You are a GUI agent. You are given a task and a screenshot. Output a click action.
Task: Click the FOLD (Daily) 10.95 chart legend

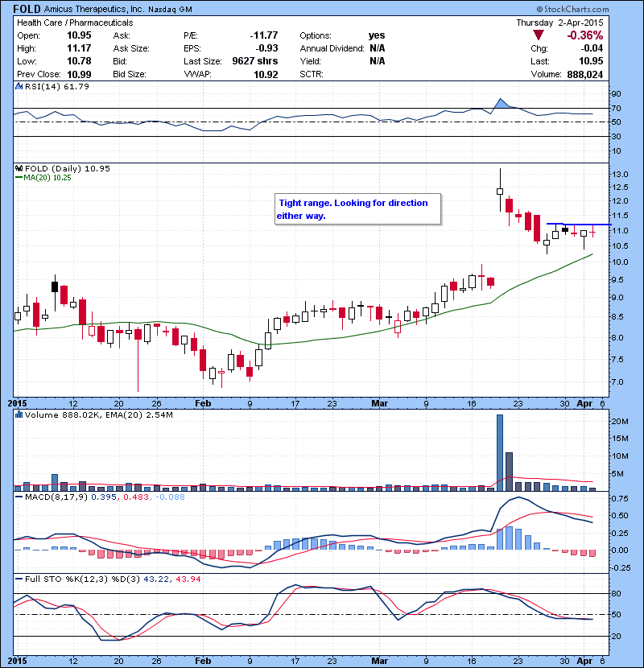(x=68, y=168)
